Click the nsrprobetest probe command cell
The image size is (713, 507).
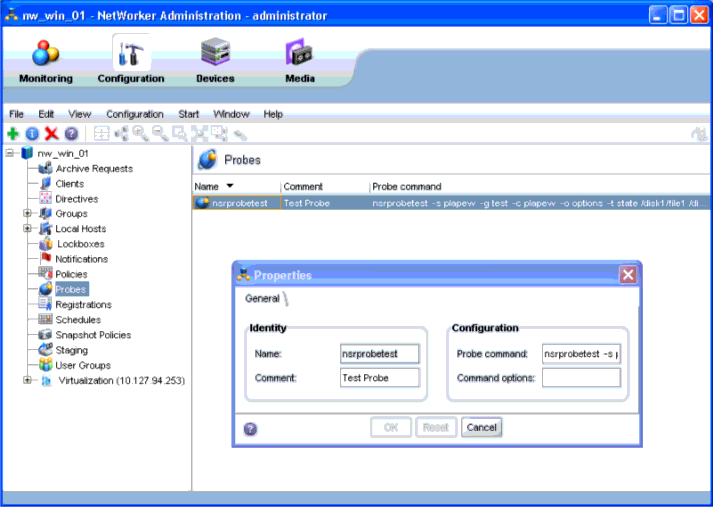(x=539, y=203)
